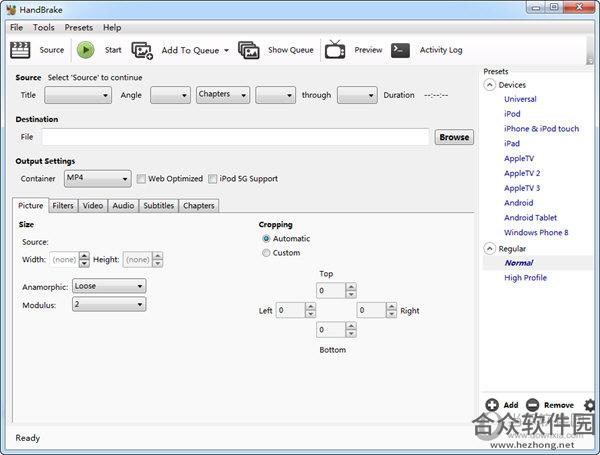Enable the iPod 5G Support checkbox
600x455 pixels.
point(212,179)
